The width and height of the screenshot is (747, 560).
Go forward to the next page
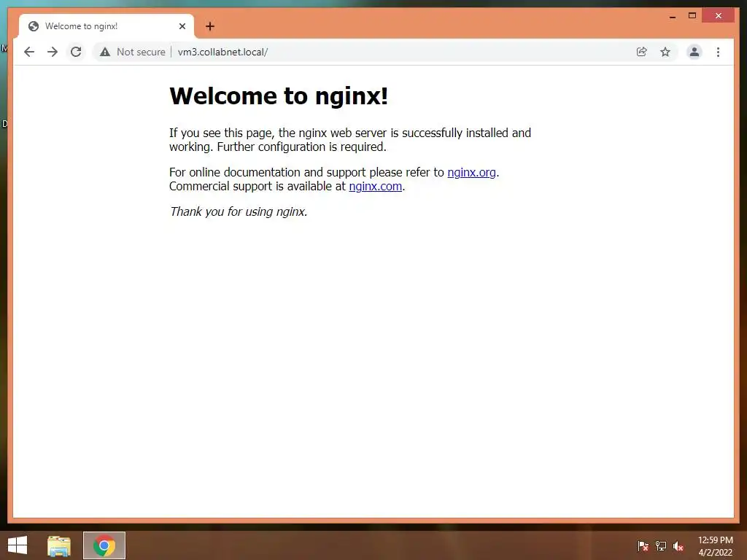[x=53, y=52]
